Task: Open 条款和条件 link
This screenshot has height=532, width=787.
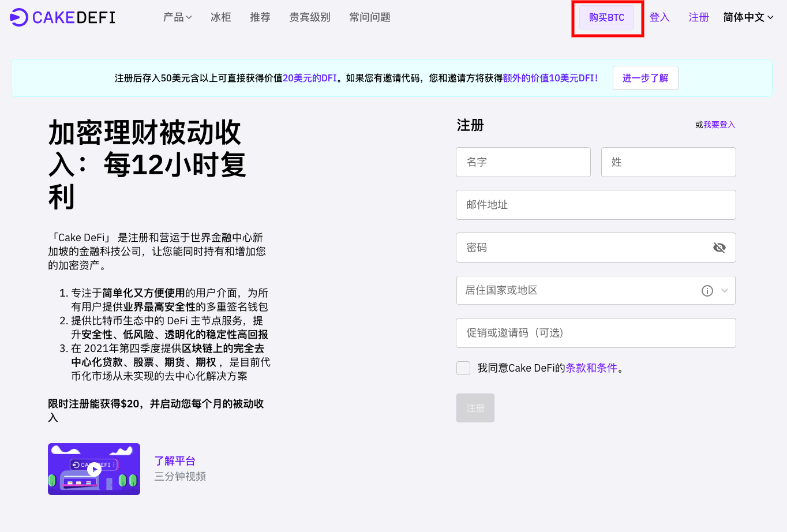Action: tap(591, 368)
